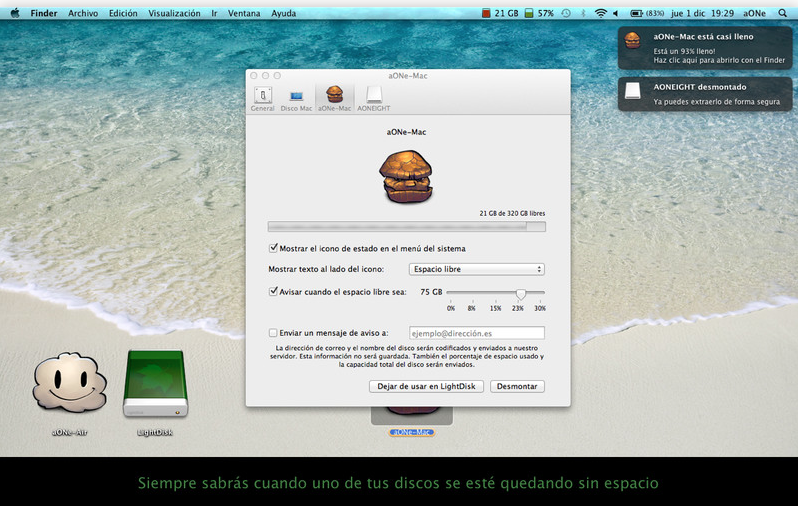Open Time Machine menu bar icon
This screenshot has height=506, width=798.
(566, 13)
